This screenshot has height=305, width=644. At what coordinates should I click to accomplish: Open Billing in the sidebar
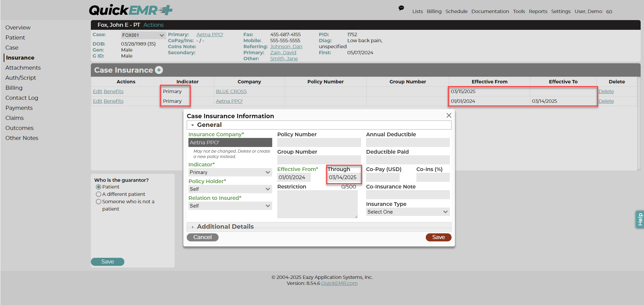coord(14,88)
